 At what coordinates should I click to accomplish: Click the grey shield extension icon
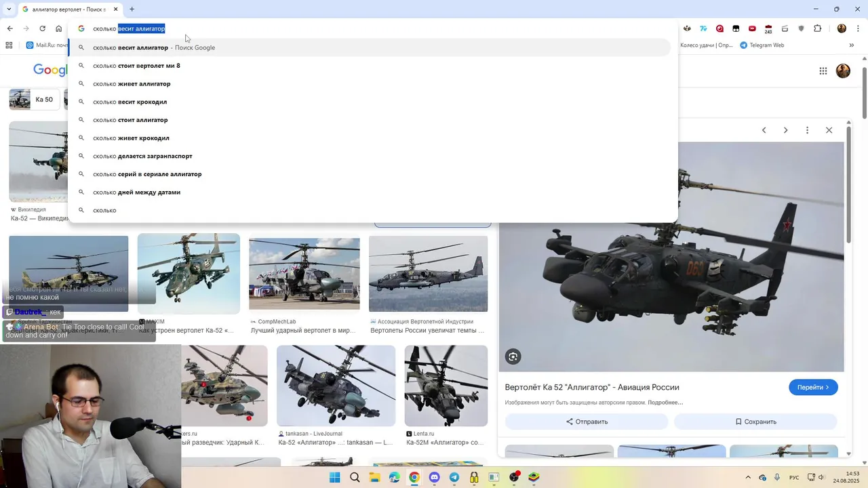(801, 28)
